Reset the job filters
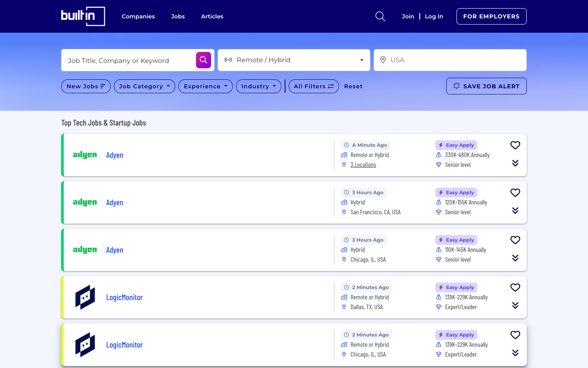This screenshot has width=588, height=368. 353,86
